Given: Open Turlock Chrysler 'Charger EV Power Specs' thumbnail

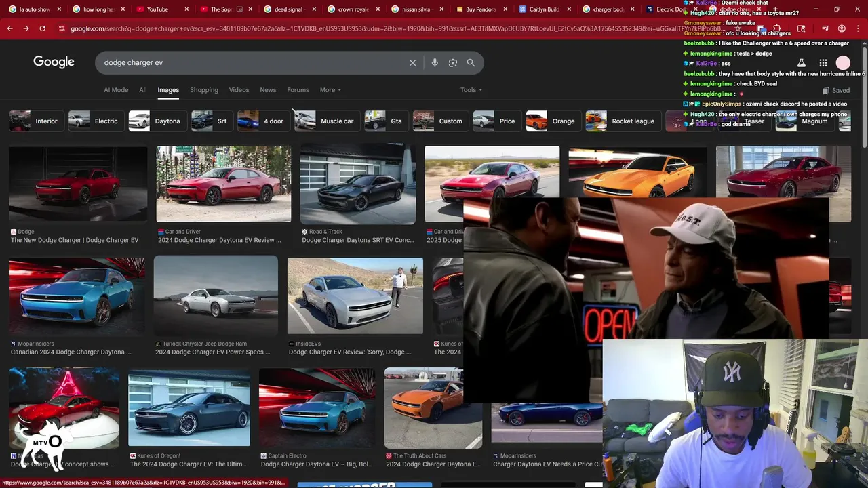Looking at the screenshot, I should tap(216, 296).
